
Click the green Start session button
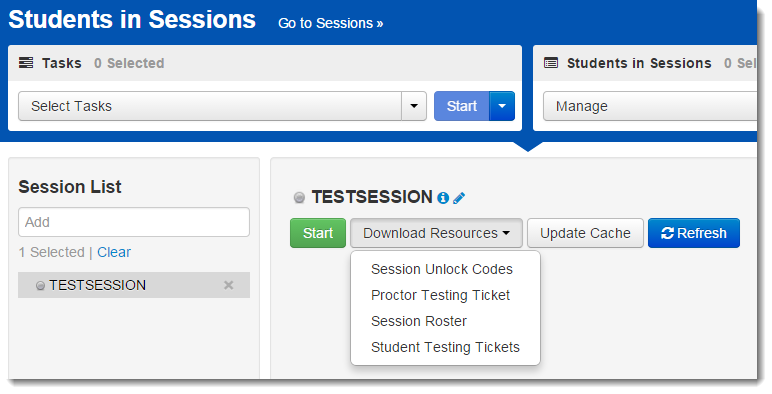click(x=318, y=233)
